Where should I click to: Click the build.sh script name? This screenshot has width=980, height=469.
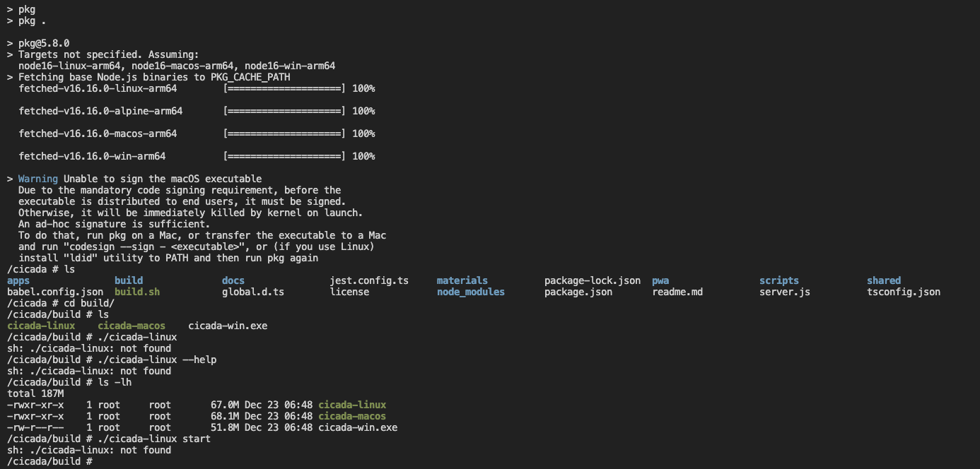136,291
